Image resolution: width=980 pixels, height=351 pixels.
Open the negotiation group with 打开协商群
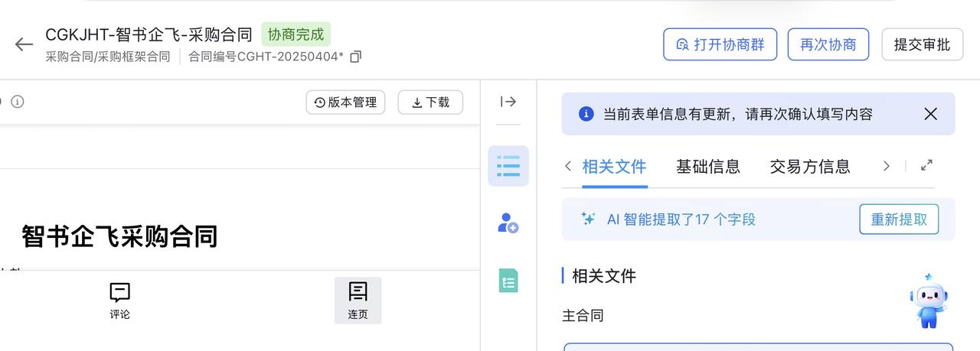coord(720,44)
